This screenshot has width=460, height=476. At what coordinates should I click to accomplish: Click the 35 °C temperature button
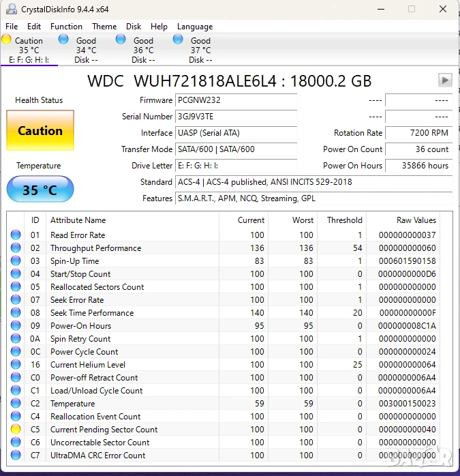tap(40, 190)
